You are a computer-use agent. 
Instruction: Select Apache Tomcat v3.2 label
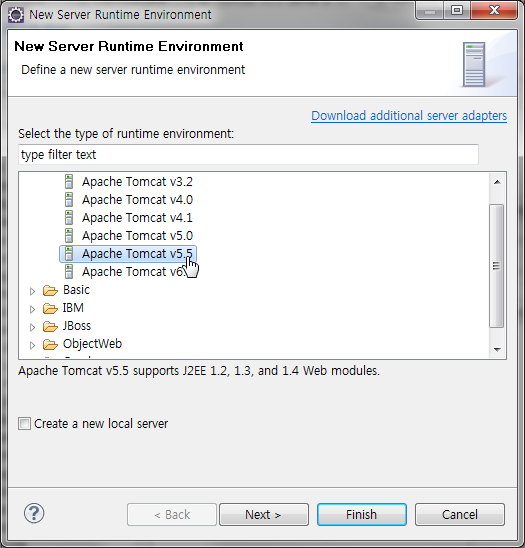click(x=137, y=182)
